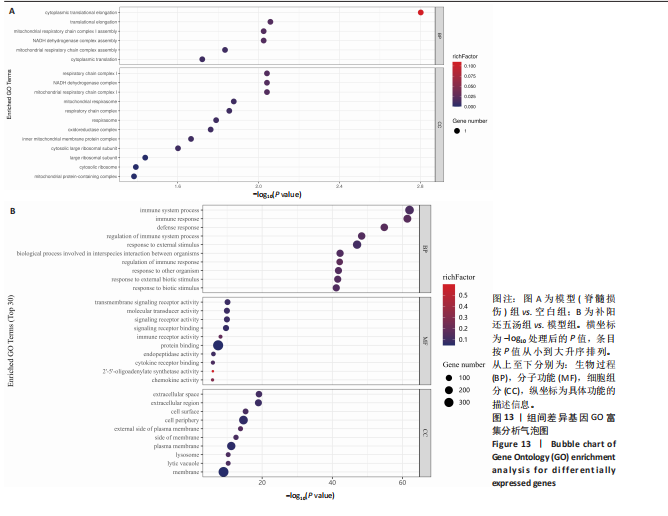This screenshot has height=516, width=668.
Task: Click the 'cytosolic ribosome' bubble in panel A
Action: pyautogui.click(x=136, y=167)
